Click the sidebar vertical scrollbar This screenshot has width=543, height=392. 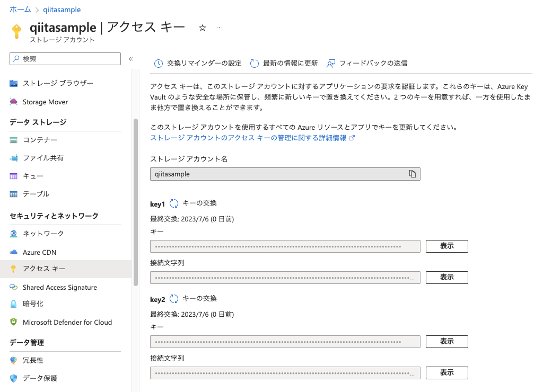[x=136, y=202]
